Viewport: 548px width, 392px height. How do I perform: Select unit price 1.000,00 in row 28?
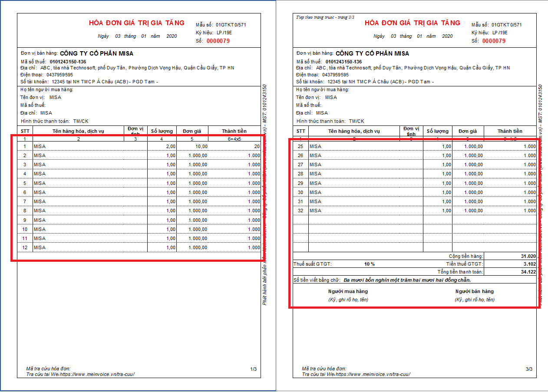point(474,174)
